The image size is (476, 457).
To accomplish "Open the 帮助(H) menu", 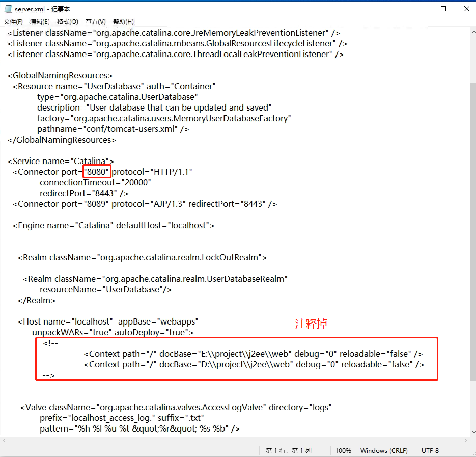I will pos(123,22).
